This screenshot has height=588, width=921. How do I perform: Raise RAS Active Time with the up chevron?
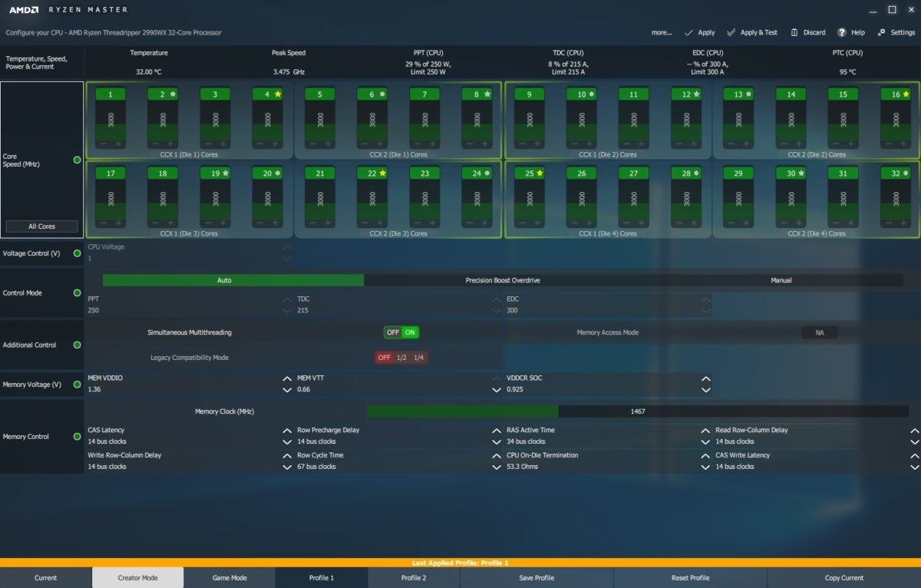(705, 431)
